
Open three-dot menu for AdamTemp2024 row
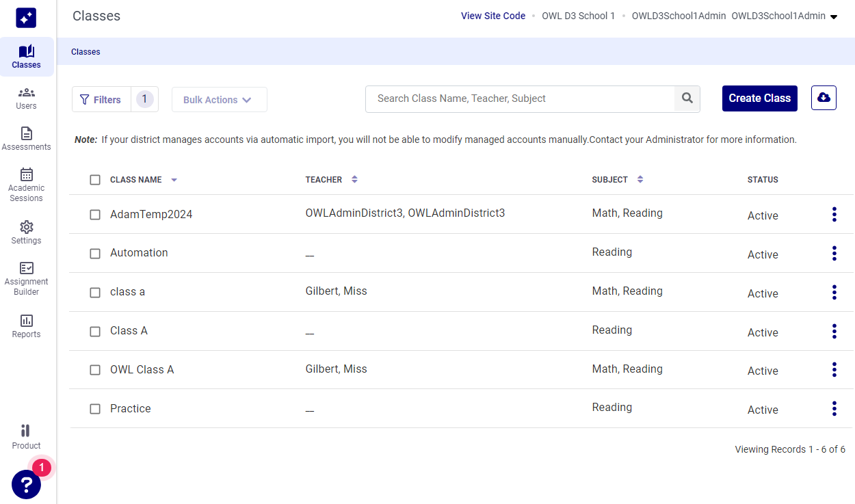point(834,215)
